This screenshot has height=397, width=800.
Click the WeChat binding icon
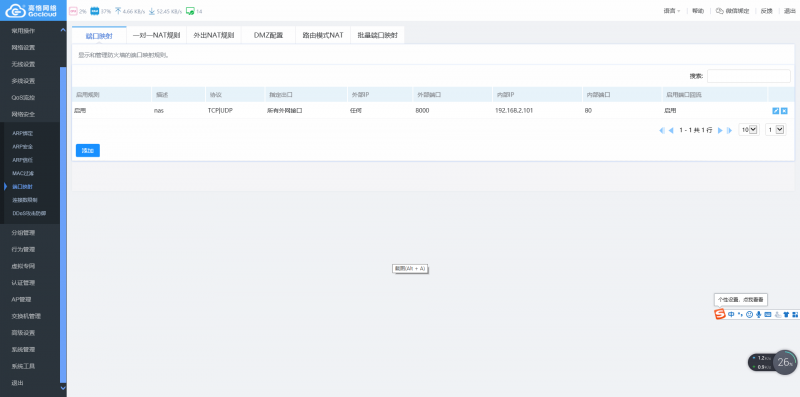[x=720, y=11]
